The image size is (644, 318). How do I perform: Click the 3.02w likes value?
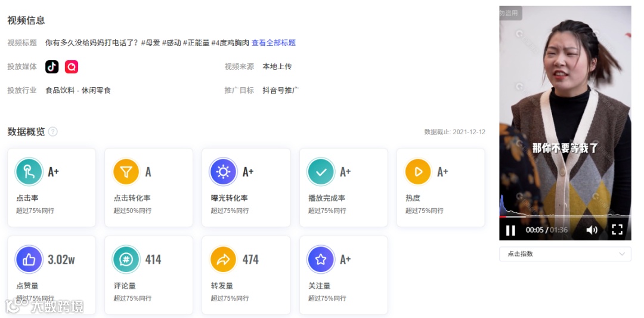[61, 260]
